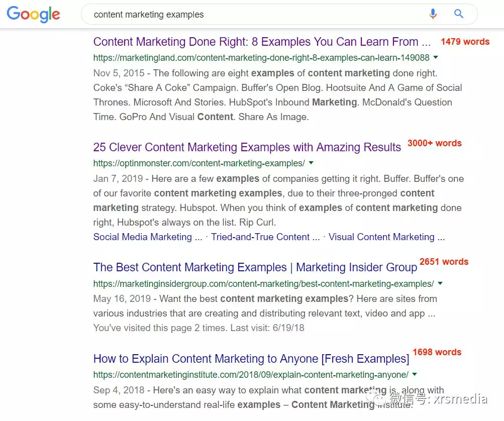Click 'You've visited this page 2 times' text

(x=160, y=328)
